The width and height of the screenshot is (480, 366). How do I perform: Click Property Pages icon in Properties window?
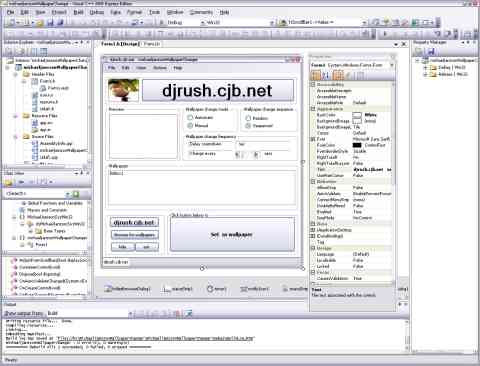[360, 75]
